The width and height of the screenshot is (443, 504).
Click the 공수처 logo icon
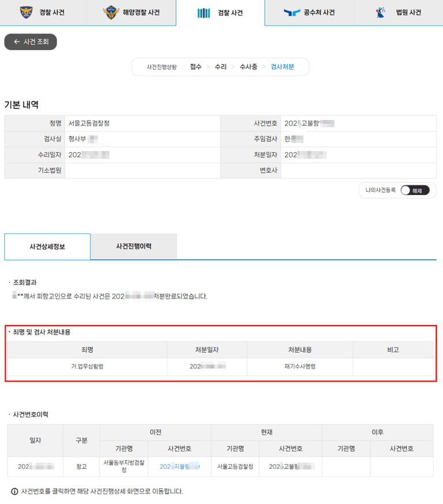pyautogui.click(x=292, y=12)
